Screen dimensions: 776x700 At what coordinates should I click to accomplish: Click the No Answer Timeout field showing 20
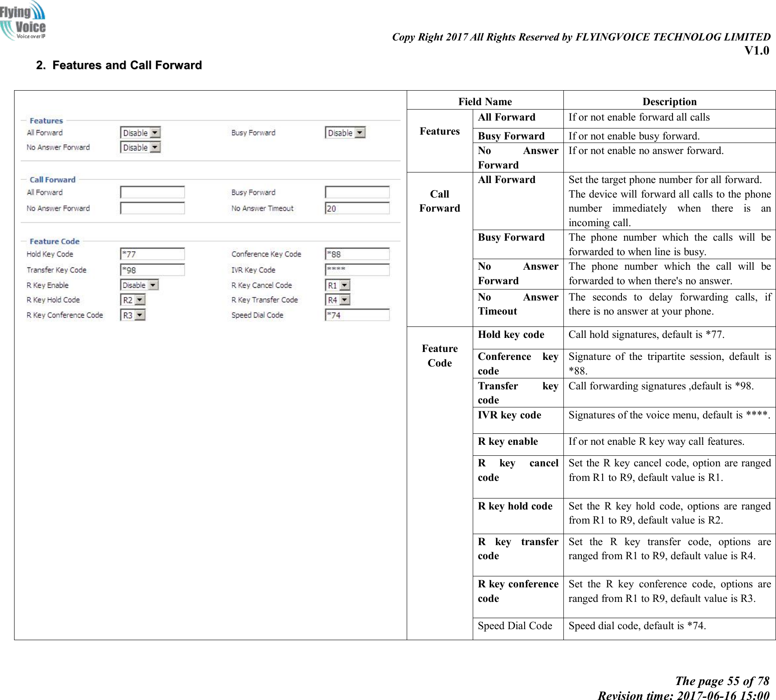[x=357, y=208]
